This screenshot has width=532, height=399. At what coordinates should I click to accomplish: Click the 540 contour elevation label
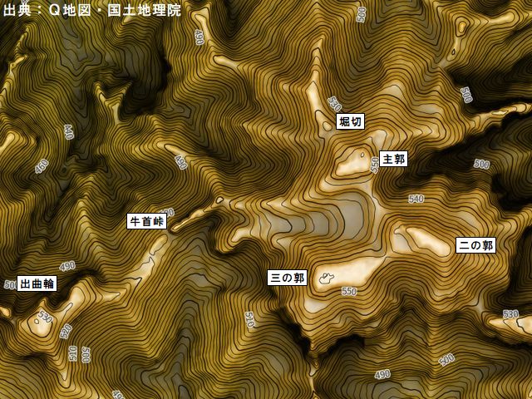(x=416, y=199)
